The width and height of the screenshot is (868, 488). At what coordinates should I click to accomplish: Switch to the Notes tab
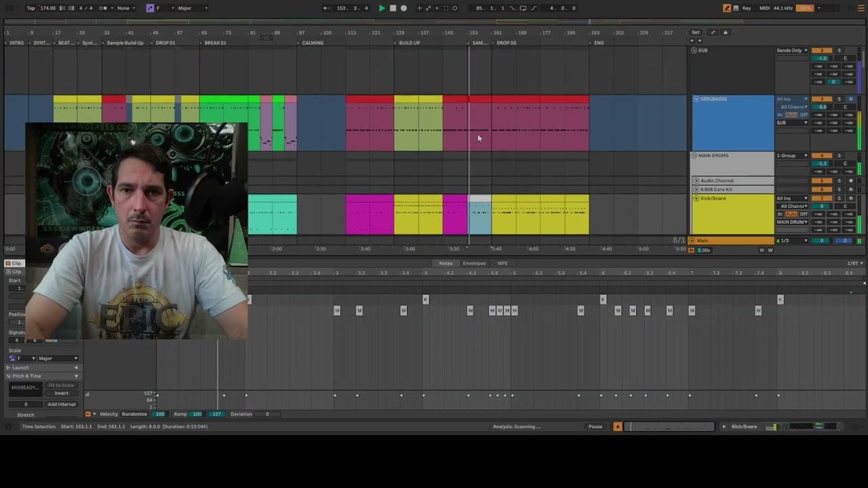coord(446,263)
